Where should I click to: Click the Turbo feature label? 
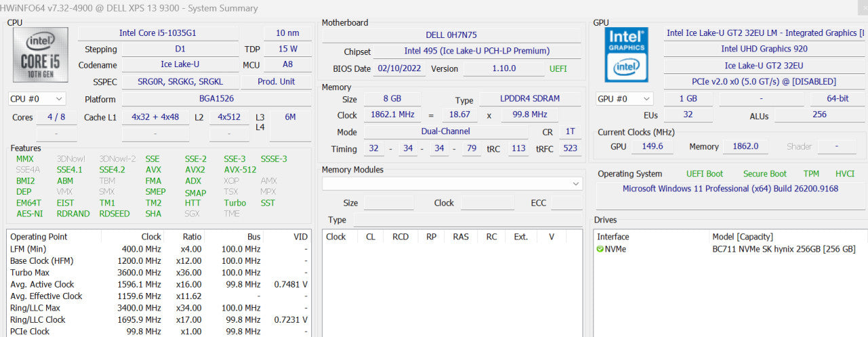pyautogui.click(x=235, y=203)
